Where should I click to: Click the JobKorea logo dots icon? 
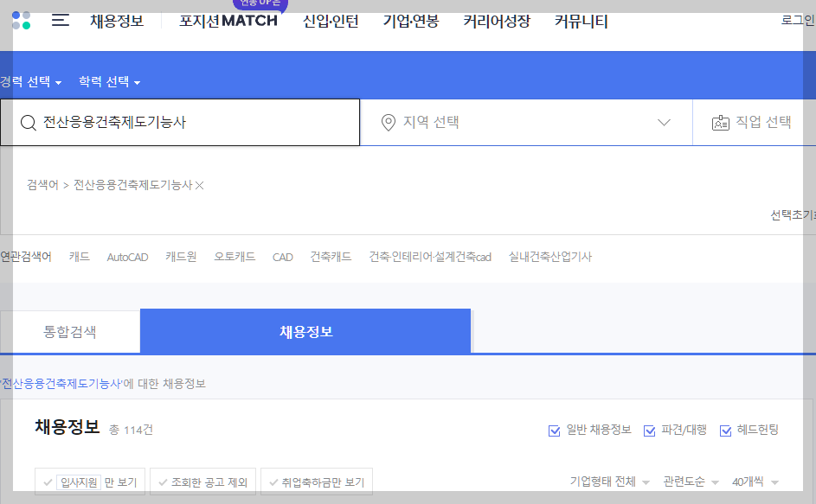pos(20,22)
